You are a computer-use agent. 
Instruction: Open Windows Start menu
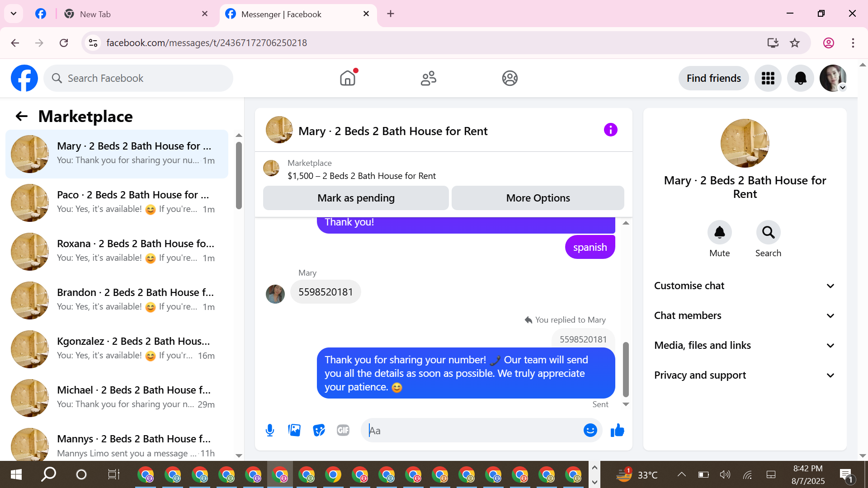point(16,474)
